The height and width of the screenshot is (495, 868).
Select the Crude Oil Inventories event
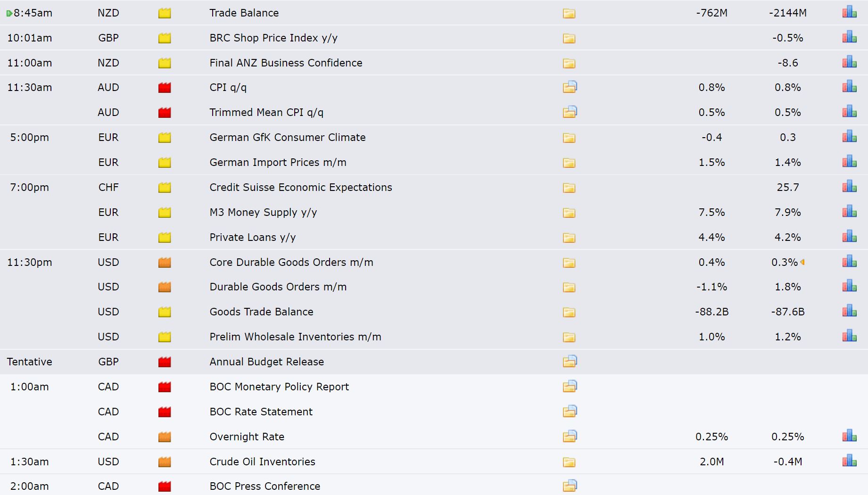[262, 462]
